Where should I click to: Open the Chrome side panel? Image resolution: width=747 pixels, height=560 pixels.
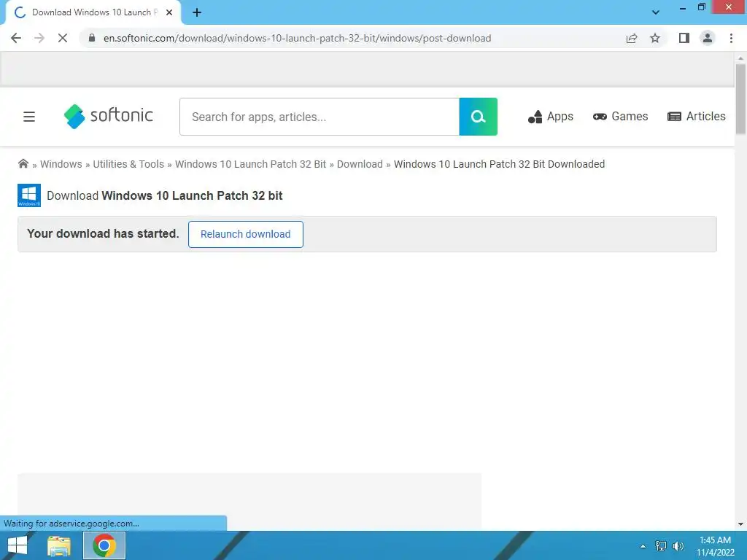click(x=684, y=38)
